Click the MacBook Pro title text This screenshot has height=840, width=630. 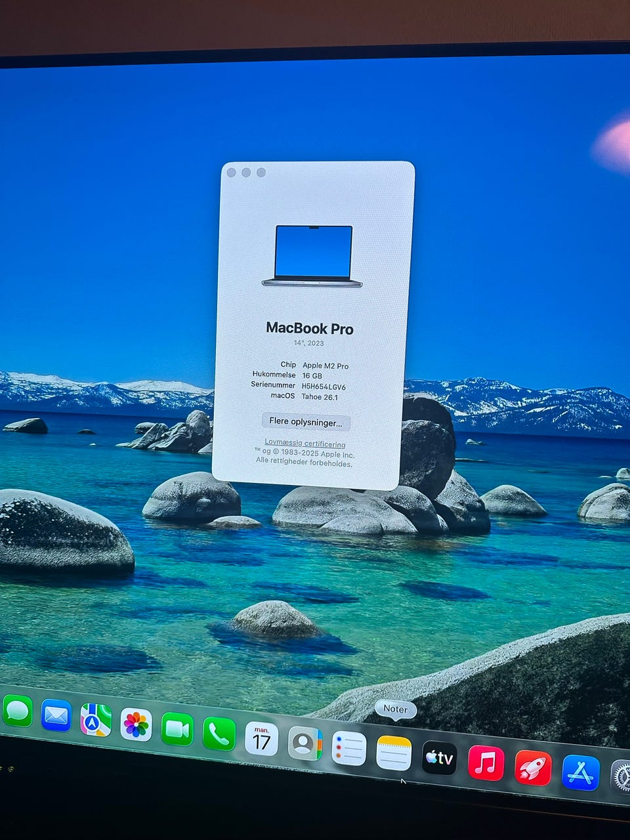coord(310,328)
